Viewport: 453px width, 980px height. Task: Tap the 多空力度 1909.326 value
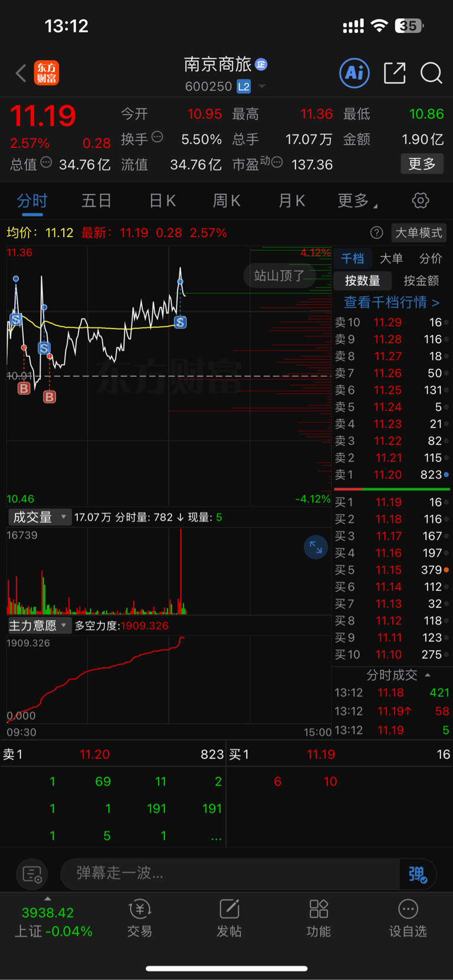click(145, 626)
